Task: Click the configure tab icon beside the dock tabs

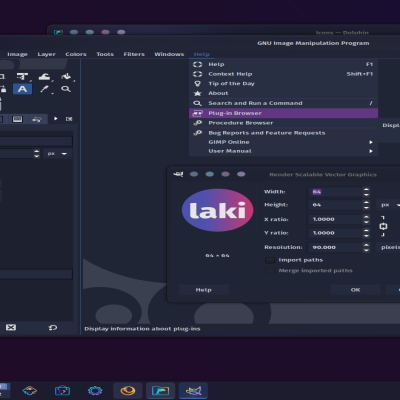Action: [x=69, y=119]
